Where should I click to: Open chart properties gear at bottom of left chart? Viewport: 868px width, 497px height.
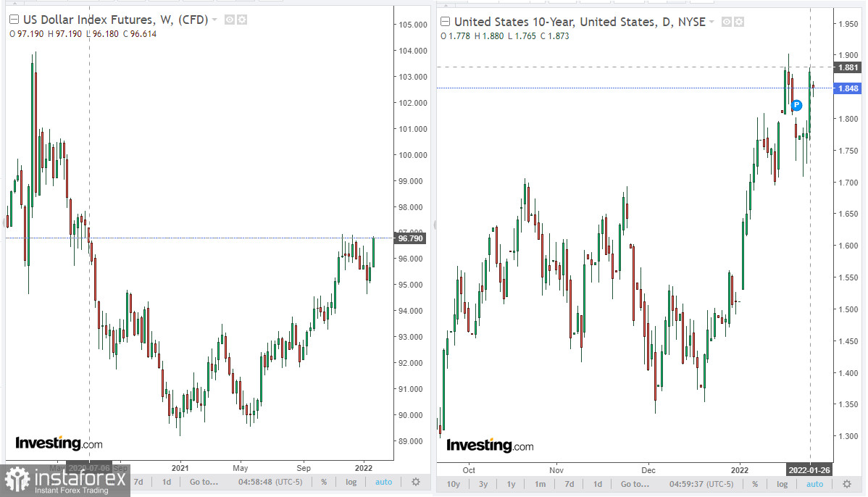[x=415, y=482]
